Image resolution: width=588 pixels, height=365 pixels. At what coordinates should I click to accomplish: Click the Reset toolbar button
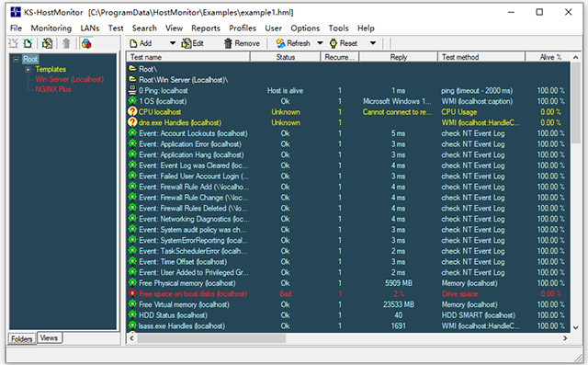pos(343,43)
